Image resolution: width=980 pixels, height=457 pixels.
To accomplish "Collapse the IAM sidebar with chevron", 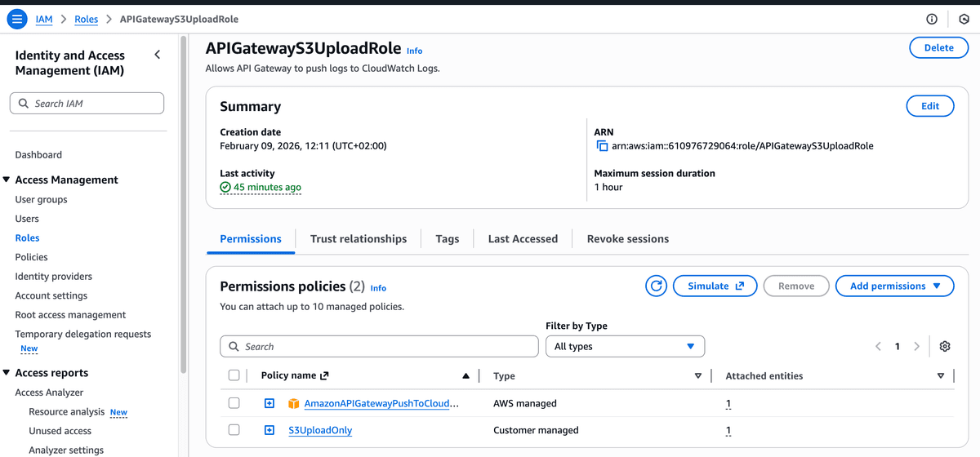I will click(x=158, y=55).
